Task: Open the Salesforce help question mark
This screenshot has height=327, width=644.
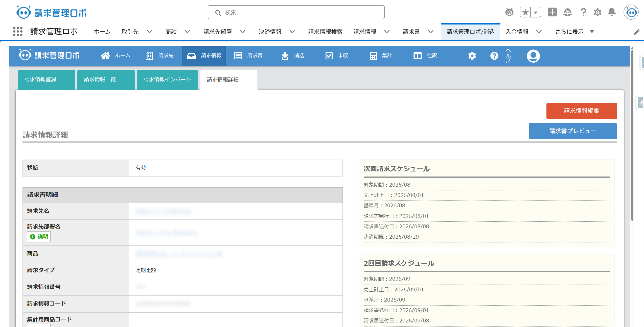Action: tap(583, 12)
